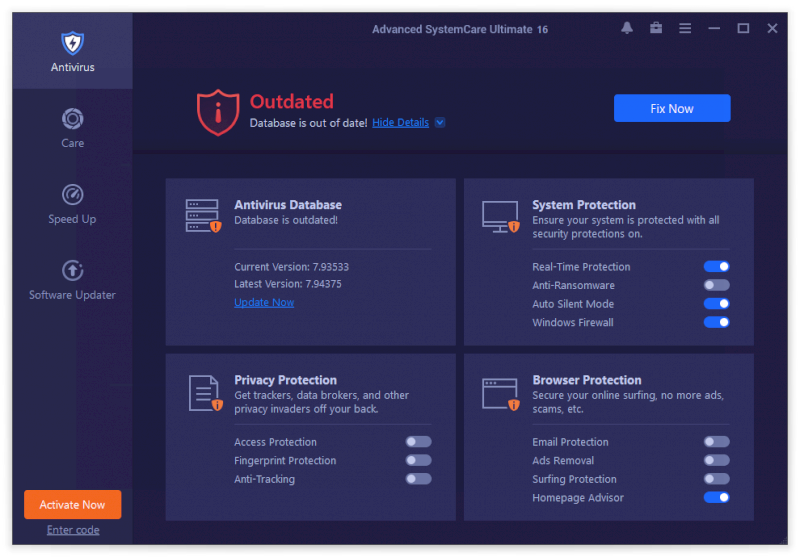Click the Antivirus Database server icon
Image resolution: width=800 pixels, height=557 pixels.
click(203, 215)
